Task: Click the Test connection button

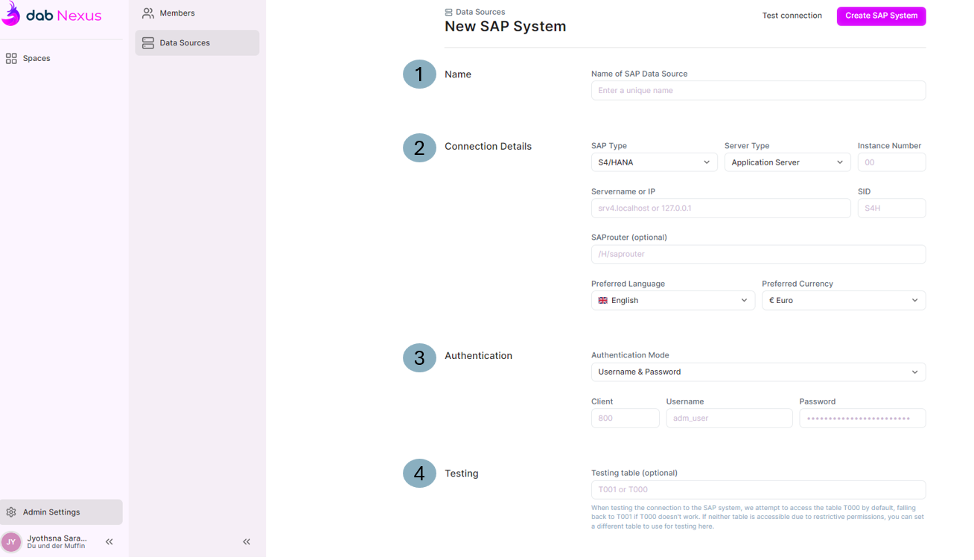Action: click(792, 16)
